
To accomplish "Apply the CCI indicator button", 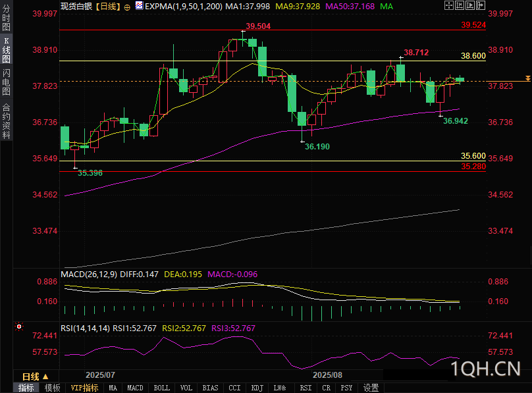I will pos(234,388).
